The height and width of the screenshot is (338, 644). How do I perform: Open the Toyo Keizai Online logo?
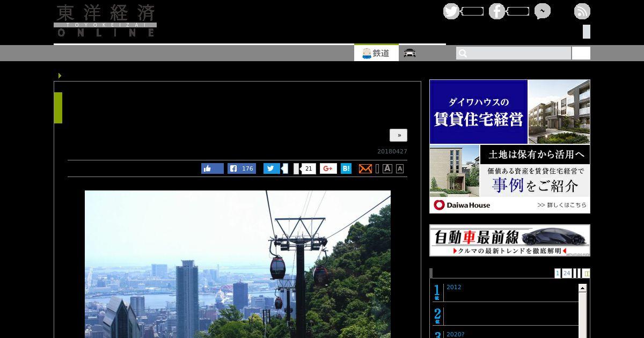105,21
